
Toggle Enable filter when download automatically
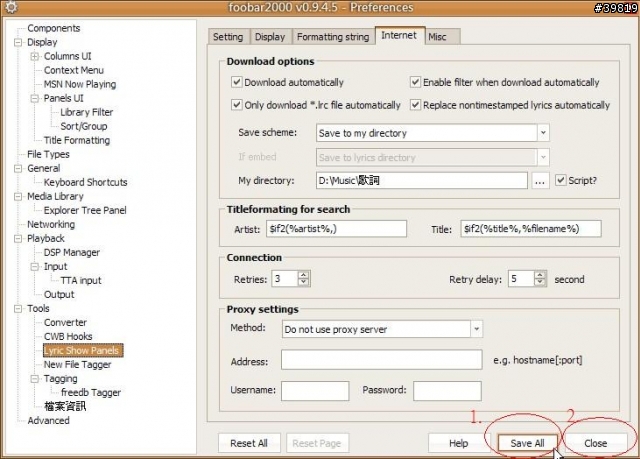415,82
